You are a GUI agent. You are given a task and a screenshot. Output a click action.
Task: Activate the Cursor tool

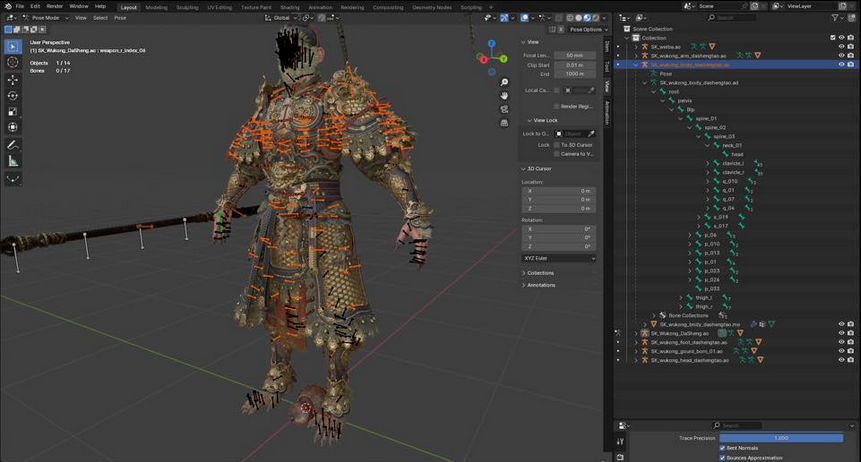pyautogui.click(x=13, y=62)
